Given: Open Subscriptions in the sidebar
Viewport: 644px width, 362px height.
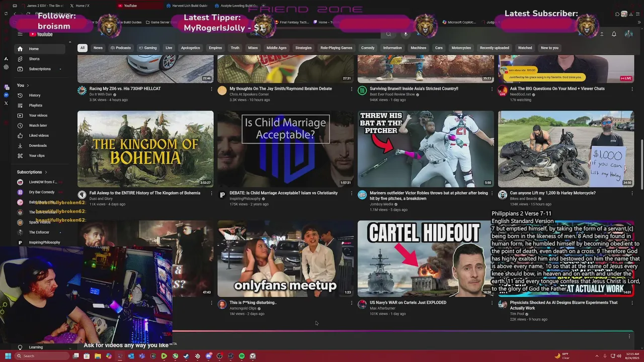Looking at the screenshot, I should click(40, 69).
